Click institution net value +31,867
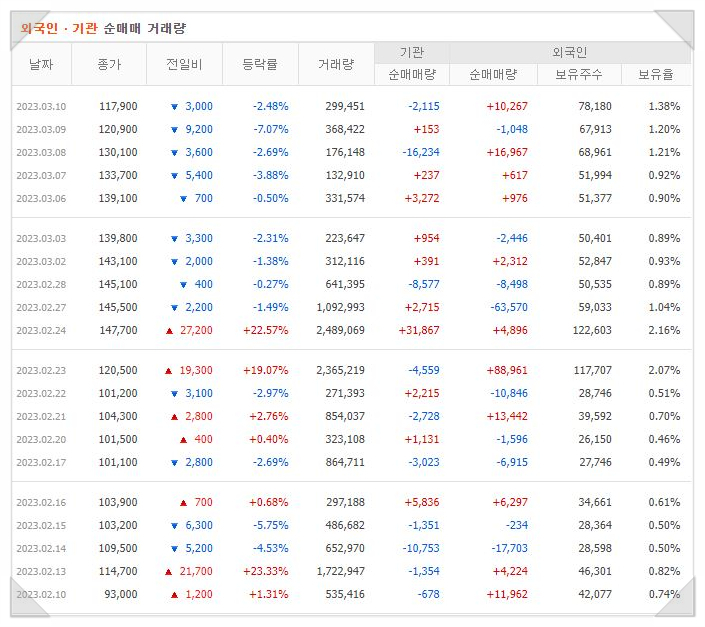The width and height of the screenshot is (705, 627). [x=419, y=330]
